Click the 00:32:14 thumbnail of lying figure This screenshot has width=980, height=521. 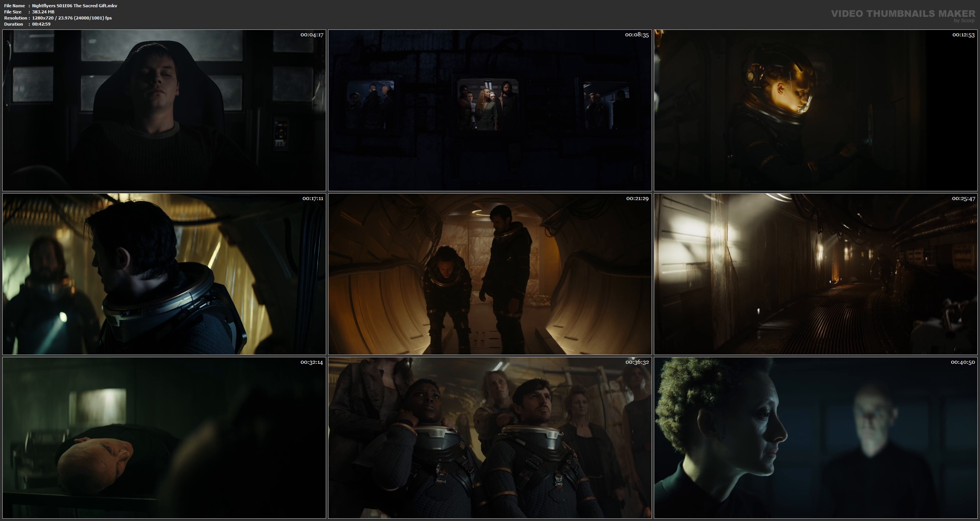(164, 438)
